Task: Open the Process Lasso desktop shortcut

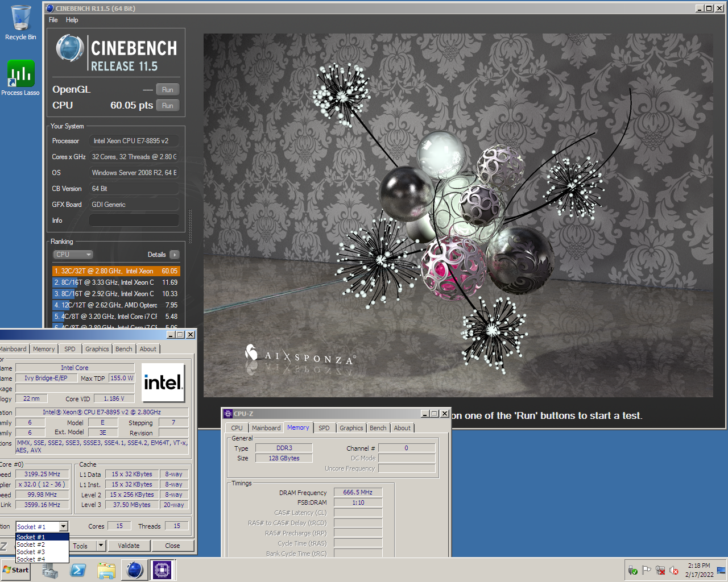Action: (20, 78)
